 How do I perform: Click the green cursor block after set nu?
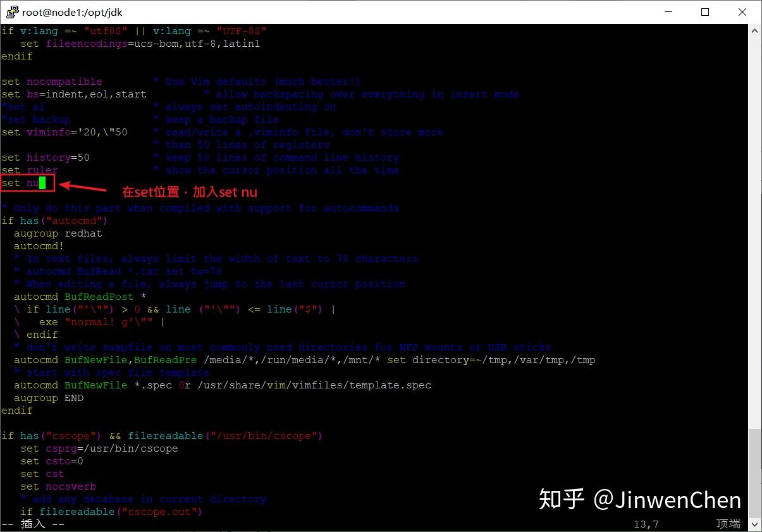pos(42,183)
